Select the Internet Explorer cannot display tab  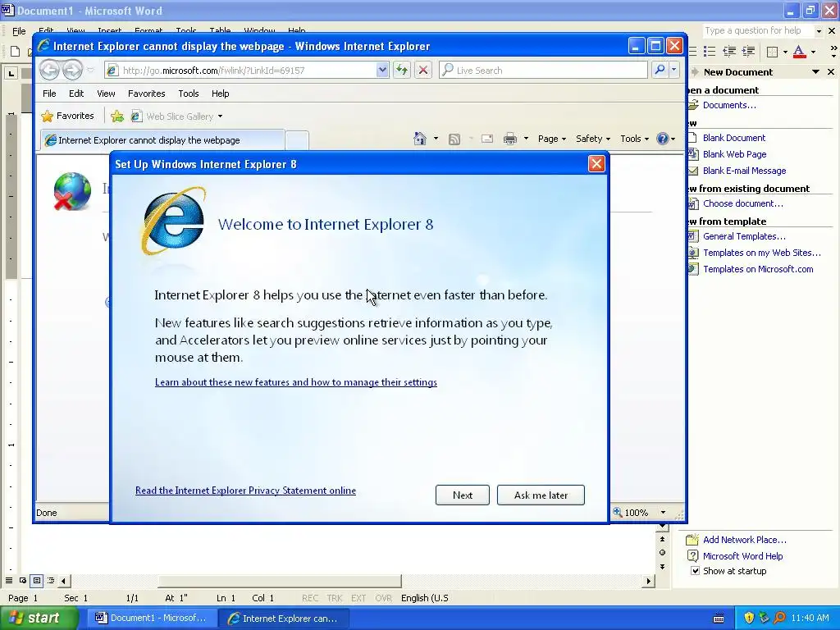(162, 140)
